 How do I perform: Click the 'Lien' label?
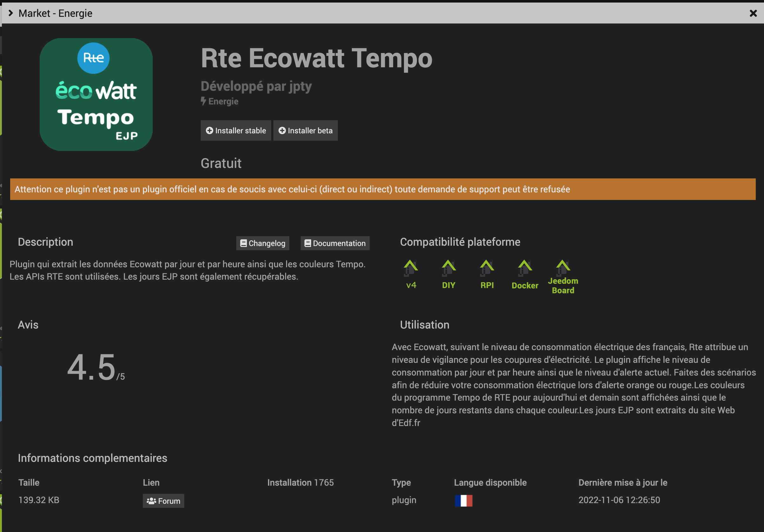tap(151, 482)
